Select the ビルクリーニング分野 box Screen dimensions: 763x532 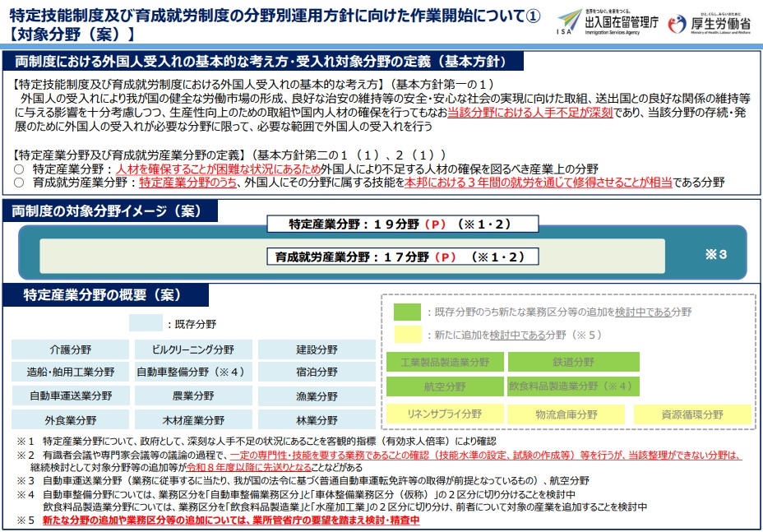[x=193, y=349]
